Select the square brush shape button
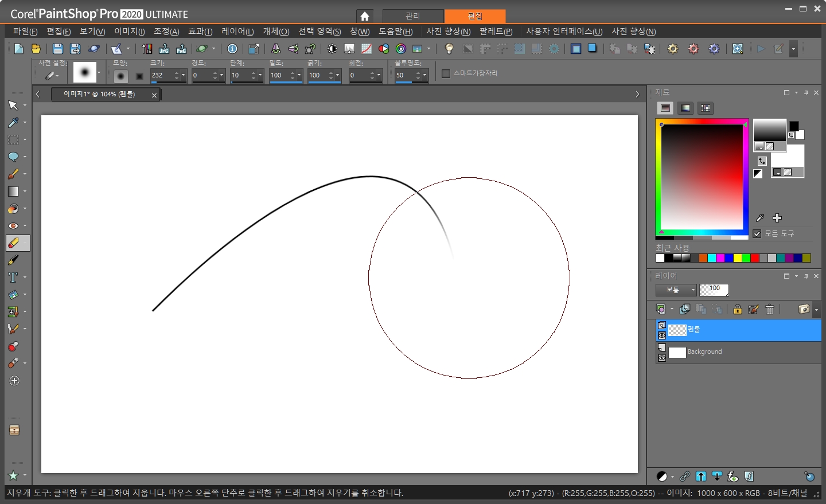Viewport: 826px width, 504px height. [x=139, y=76]
